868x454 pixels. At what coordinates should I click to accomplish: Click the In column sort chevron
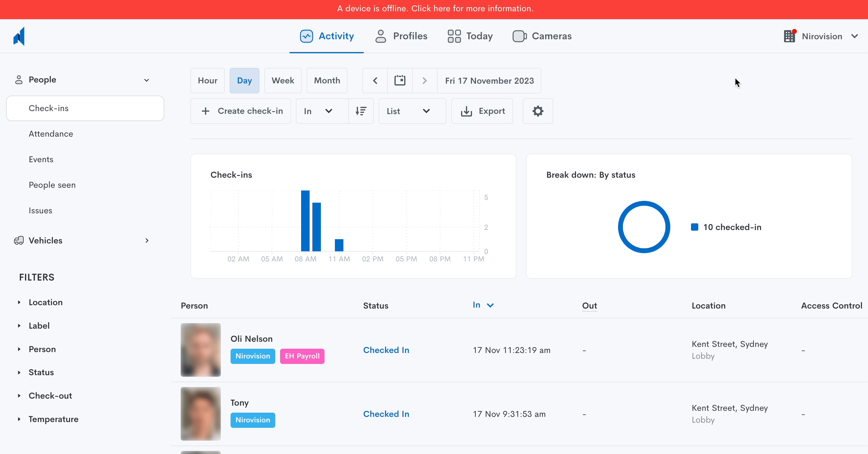pos(490,306)
